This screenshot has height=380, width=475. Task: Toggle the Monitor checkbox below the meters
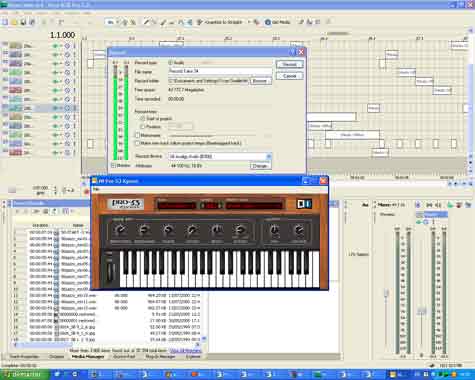[113, 165]
